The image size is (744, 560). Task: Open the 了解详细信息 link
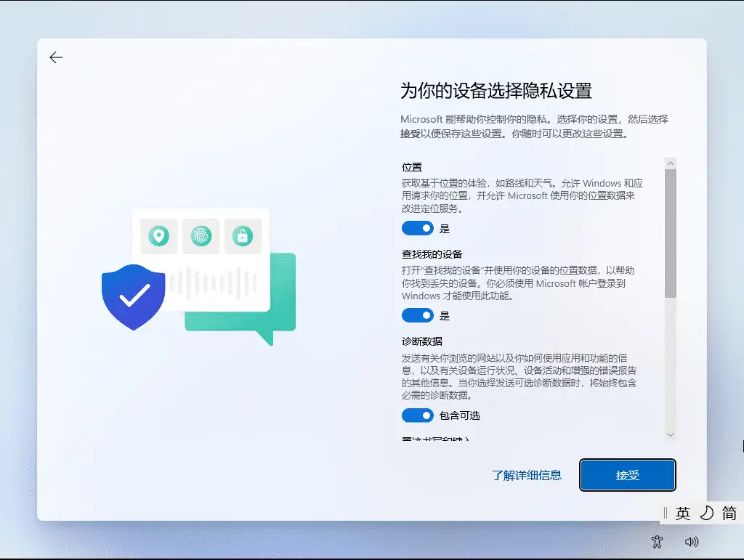pos(526,475)
